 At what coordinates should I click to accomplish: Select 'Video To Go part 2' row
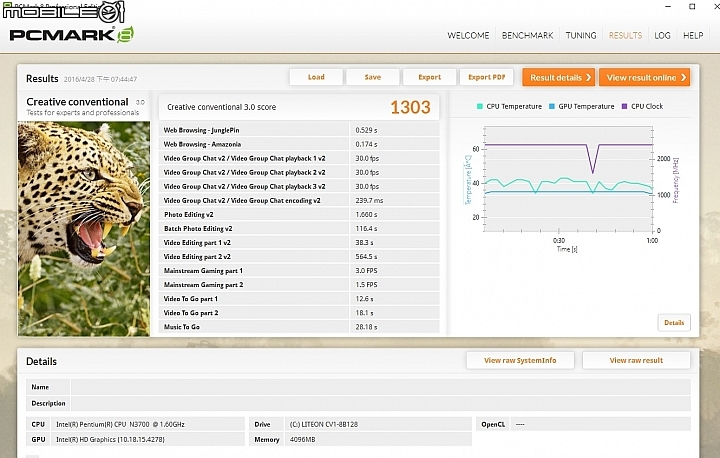299,313
